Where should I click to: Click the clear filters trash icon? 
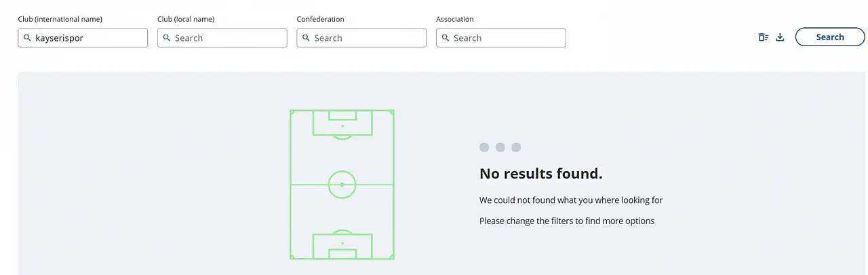(764, 37)
